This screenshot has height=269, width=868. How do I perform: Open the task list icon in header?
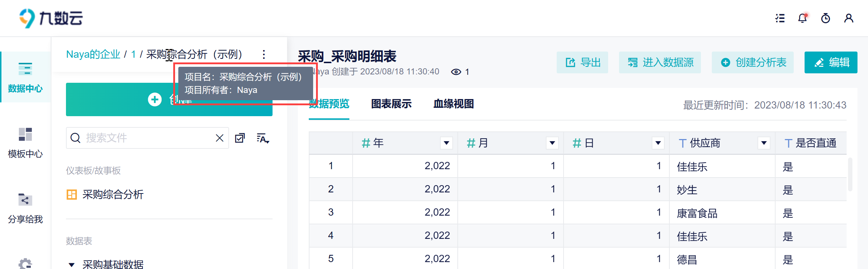780,18
